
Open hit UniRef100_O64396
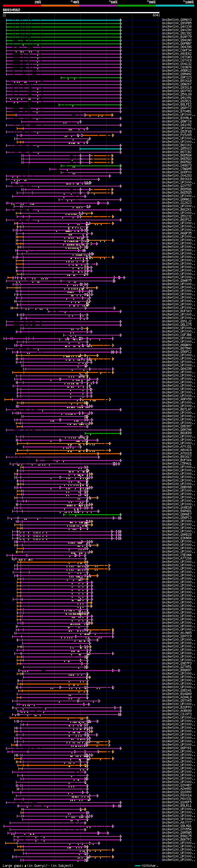tap(177, 47)
